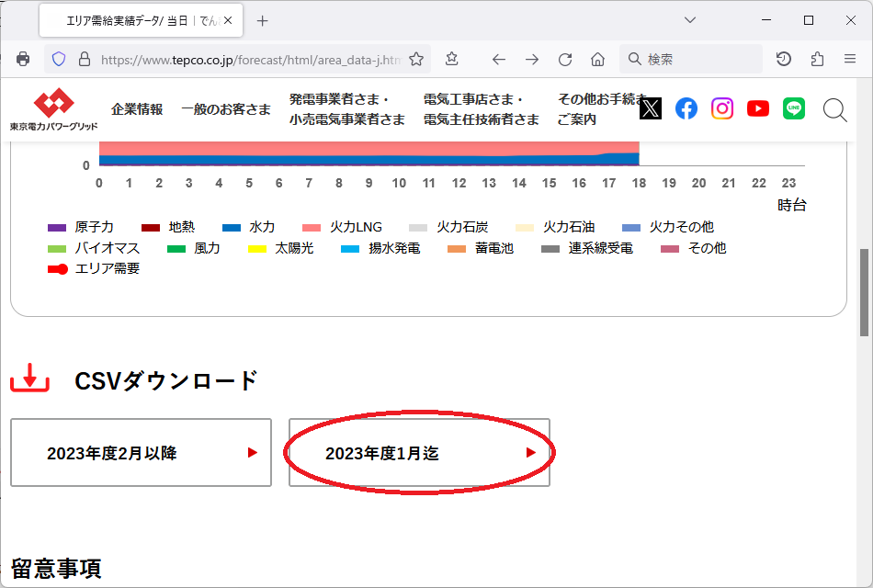The width and height of the screenshot is (873, 588).
Task: Open the bookmarks star-tray toolbar icon
Action: (x=452, y=59)
